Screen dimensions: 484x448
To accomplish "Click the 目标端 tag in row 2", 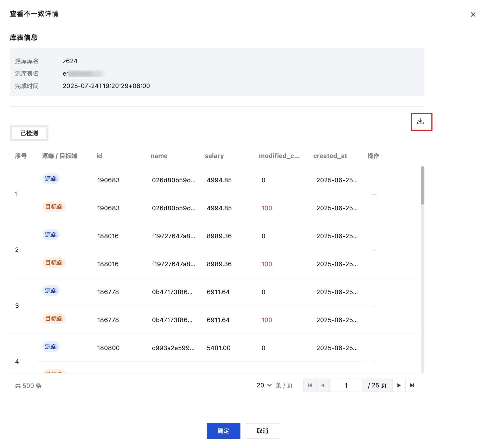I will tap(54, 263).
